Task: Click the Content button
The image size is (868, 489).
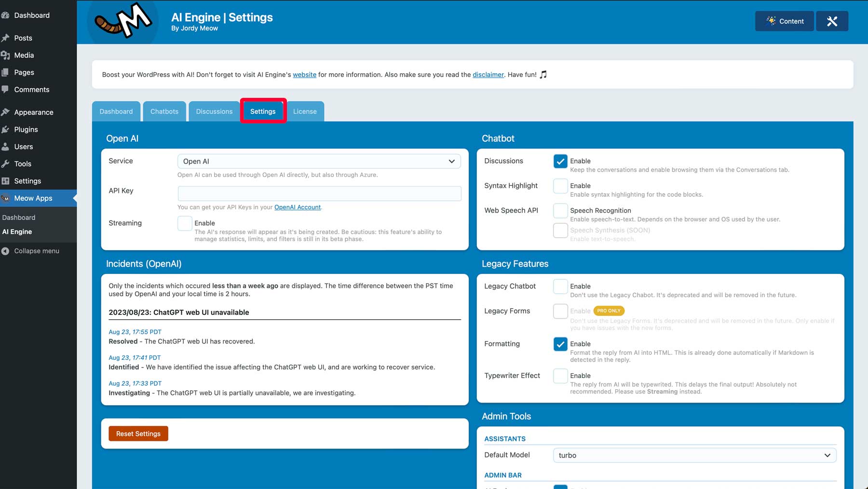Action: click(x=784, y=21)
